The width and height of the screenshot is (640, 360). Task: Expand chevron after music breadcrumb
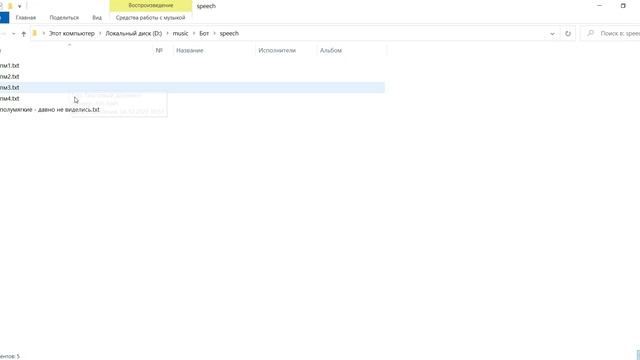[194, 33]
